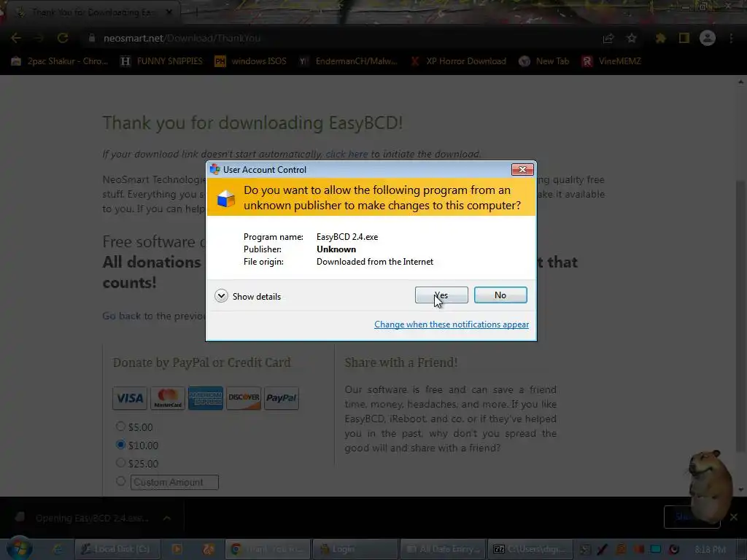Select the $25.00 donation radio button

(x=120, y=462)
